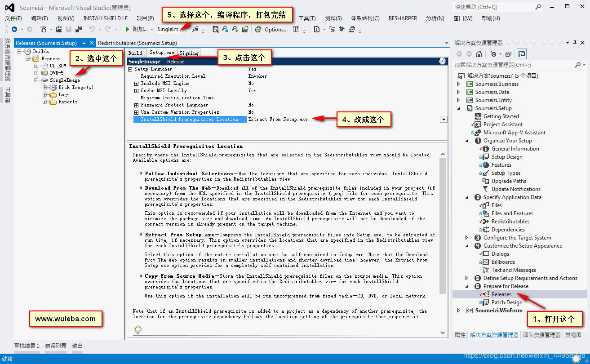Screen dimensions: 590x364
Task: Open the Redistributables item in Solution Explorer
Action: pos(510,222)
